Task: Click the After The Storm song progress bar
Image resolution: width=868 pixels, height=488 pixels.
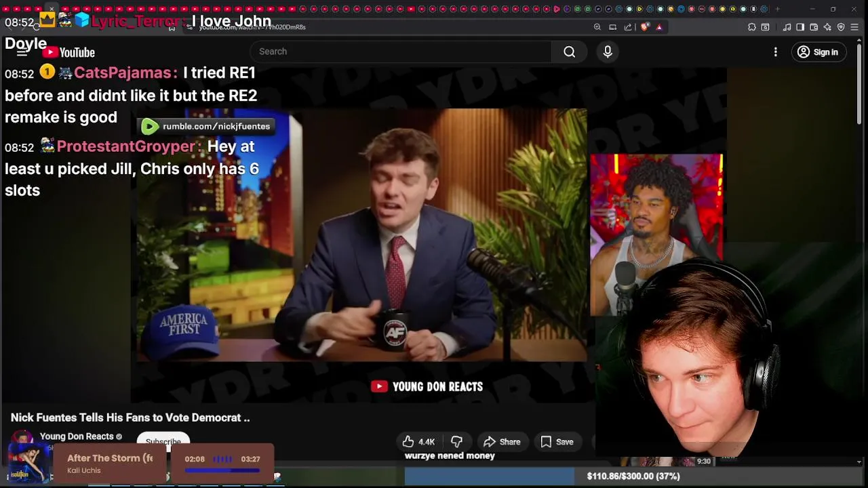Action: click(222, 470)
